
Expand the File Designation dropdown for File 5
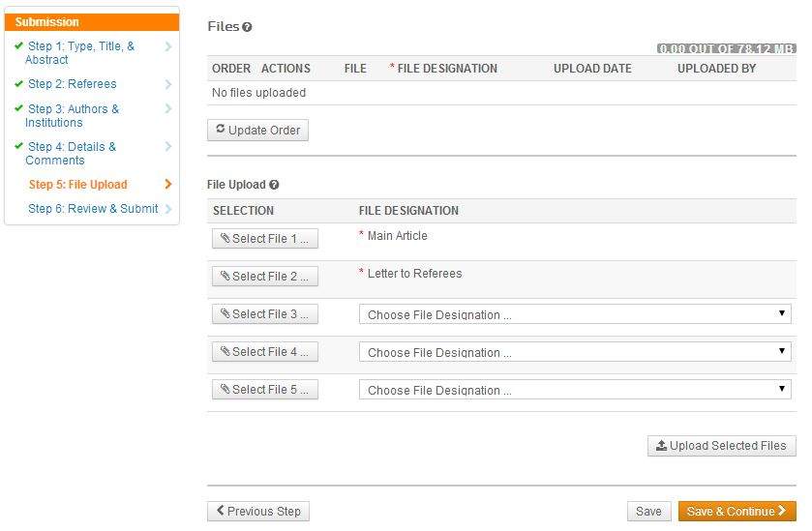coord(575,390)
